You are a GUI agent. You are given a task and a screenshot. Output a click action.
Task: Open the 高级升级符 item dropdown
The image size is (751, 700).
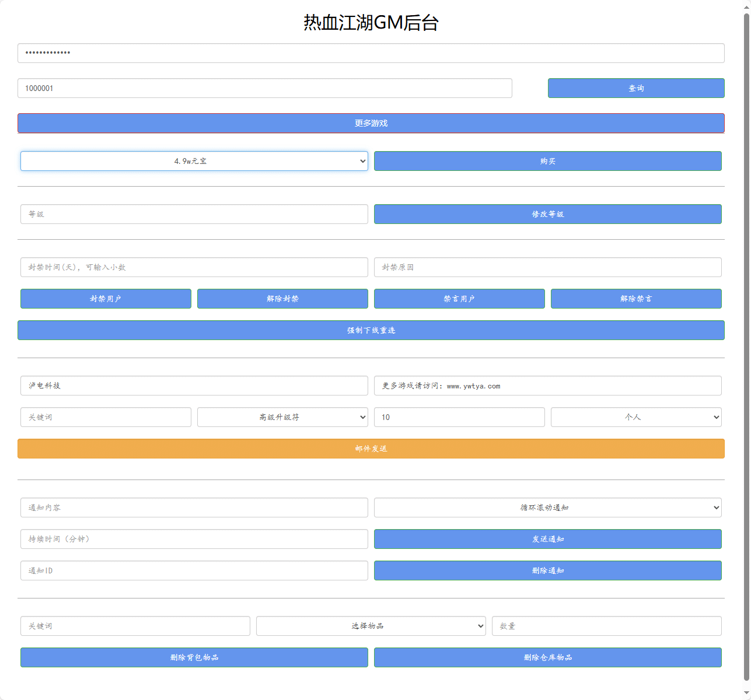(x=282, y=417)
